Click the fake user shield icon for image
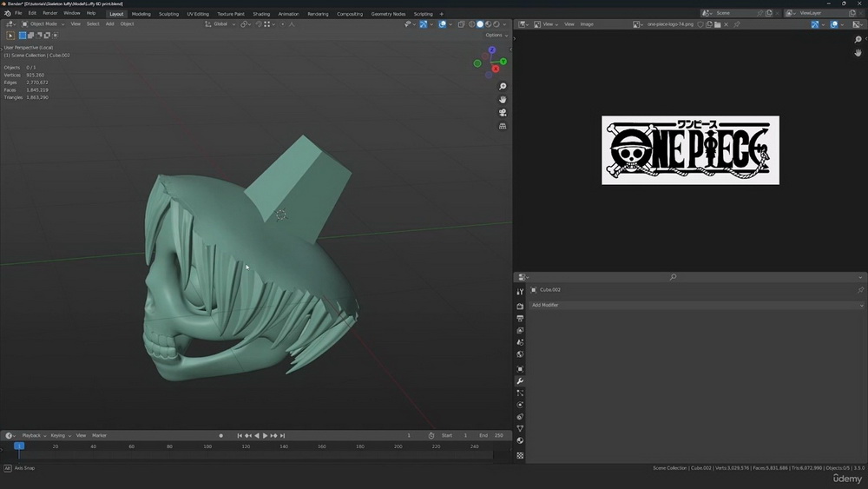This screenshot has height=489, width=868. pos(700,24)
